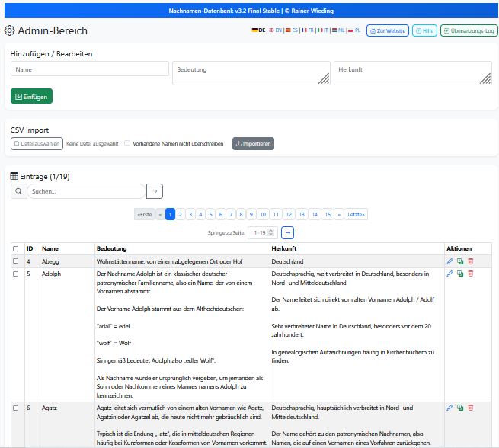Go to pagination page 10
The image size is (499, 448).
click(263, 214)
